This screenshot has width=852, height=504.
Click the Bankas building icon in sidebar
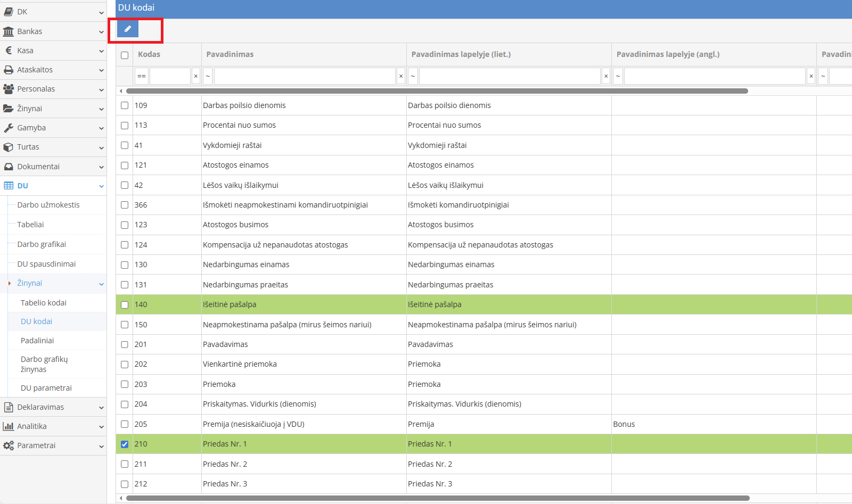pyautogui.click(x=9, y=31)
